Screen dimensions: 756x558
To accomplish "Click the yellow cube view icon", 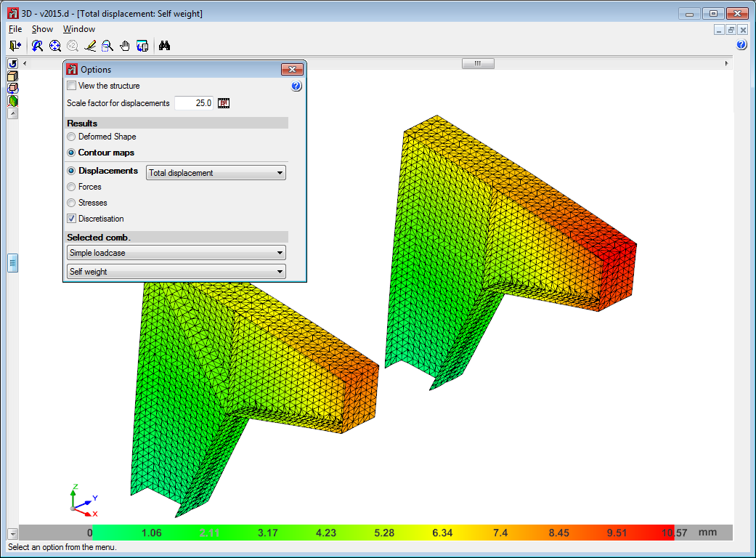I will point(12,76).
